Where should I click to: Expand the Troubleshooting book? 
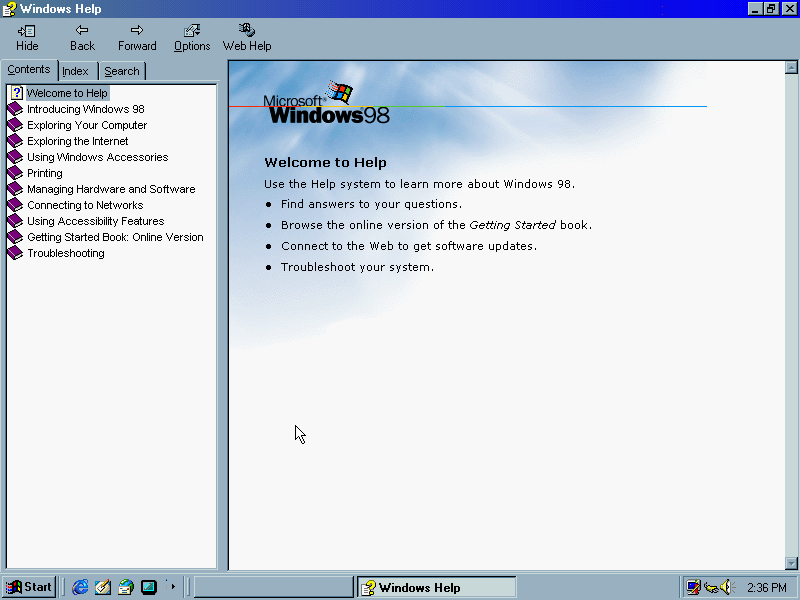click(65, 253)
